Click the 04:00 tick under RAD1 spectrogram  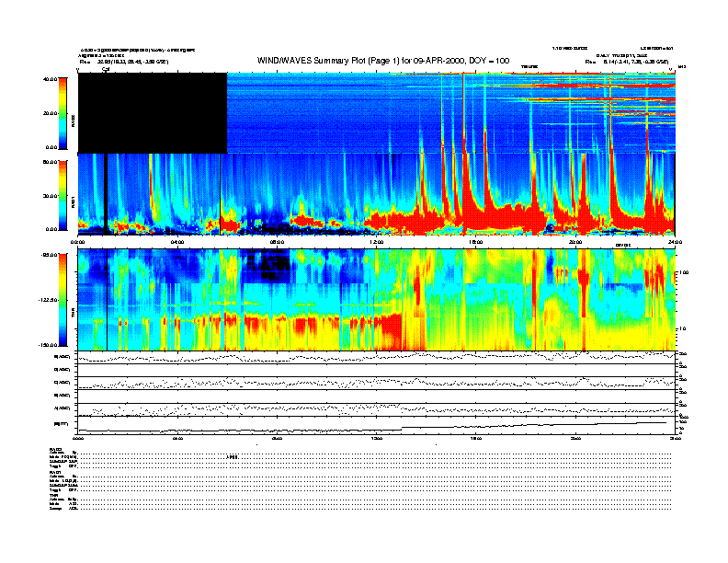(177, 242)
